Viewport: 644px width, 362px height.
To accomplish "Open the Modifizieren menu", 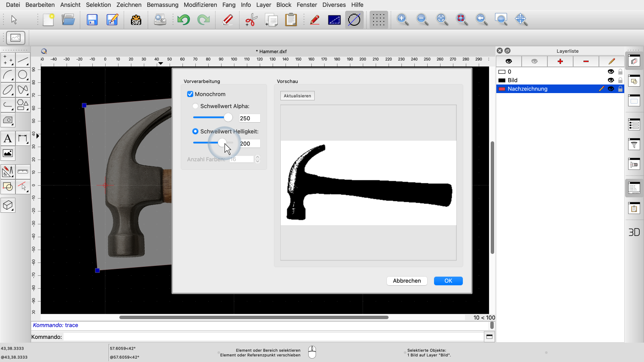I will click(200, 5).
